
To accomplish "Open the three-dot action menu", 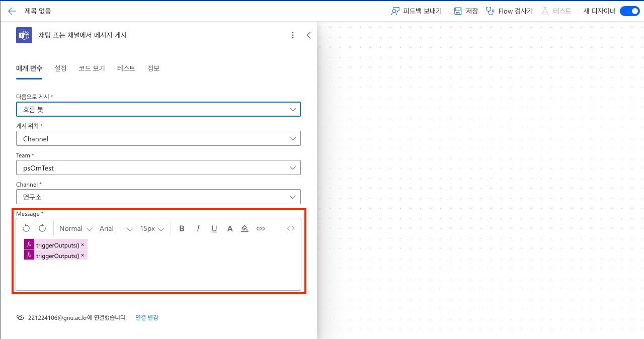I will 293,35.
